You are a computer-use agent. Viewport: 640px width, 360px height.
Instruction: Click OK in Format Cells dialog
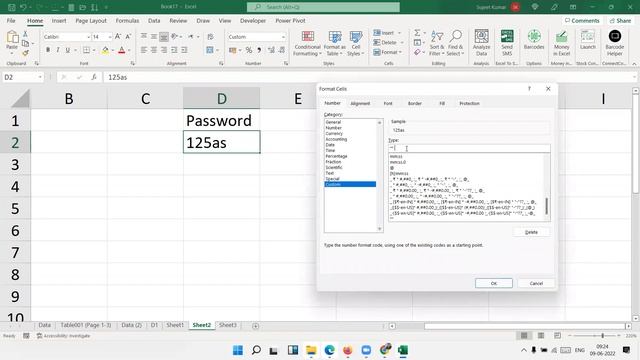494,283
